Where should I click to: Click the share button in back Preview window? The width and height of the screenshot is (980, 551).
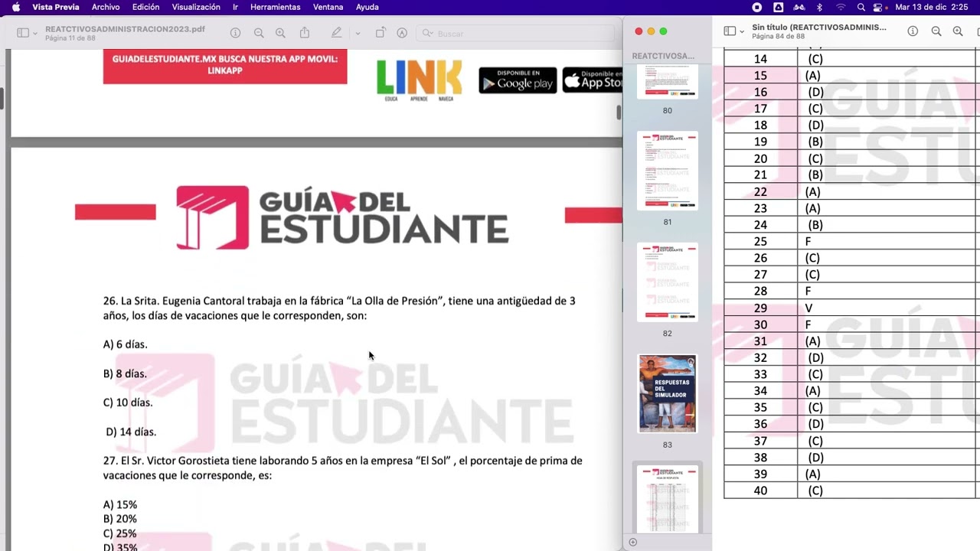click(x=305, y=33)
